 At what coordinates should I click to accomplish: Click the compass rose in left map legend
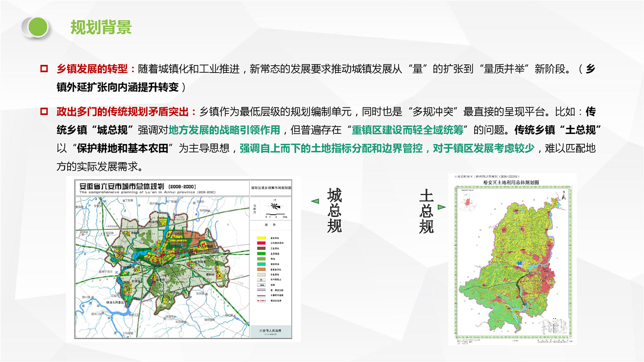273,207
